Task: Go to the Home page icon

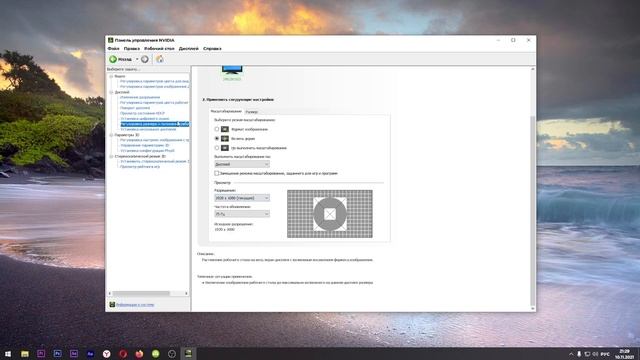Action: click(x=160, y=59)
